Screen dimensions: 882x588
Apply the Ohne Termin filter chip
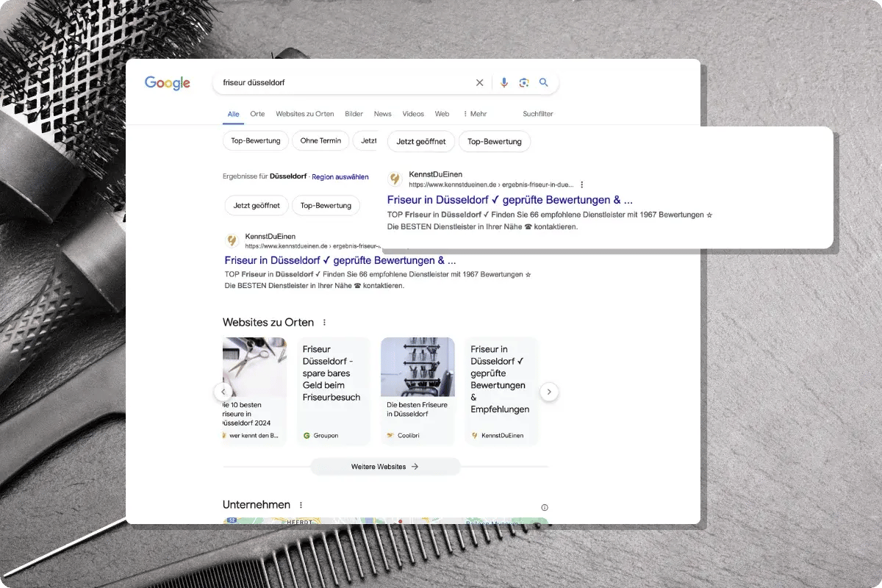coord(320,140)
